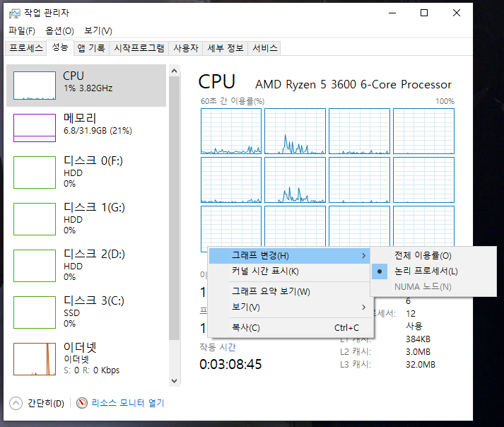The height and width of the screenshot is (427, 504).
Task: Open 디스크 1(G:) performance entry
Action: click(86, 218)
